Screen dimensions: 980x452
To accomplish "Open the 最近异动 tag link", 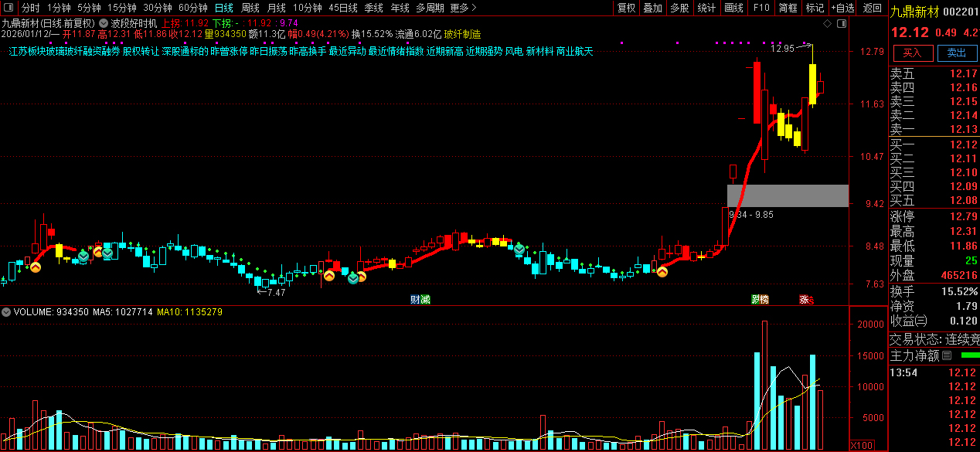I will 347,51.
